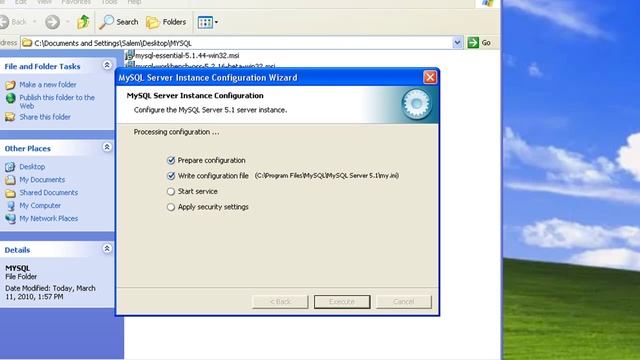The height and width of the screenshot is (360, 640).
Task: Click the Share this folder icon
Action: point(10,117)
